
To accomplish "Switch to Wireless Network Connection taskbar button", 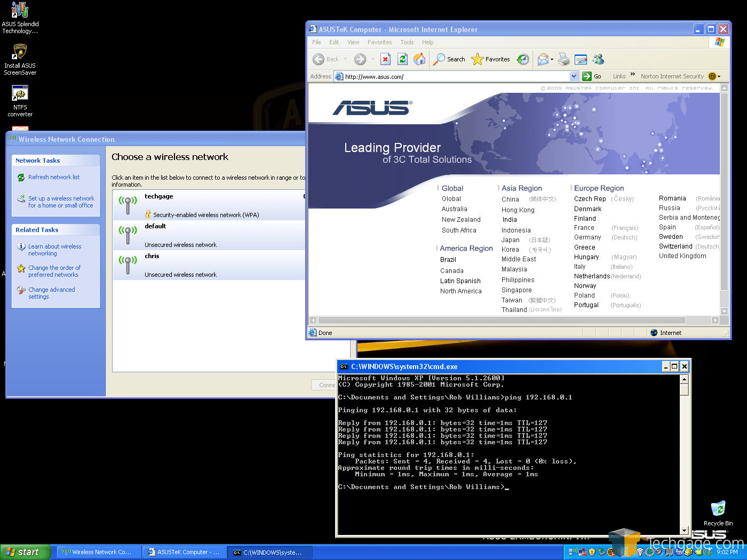I will tap(99, 552).
